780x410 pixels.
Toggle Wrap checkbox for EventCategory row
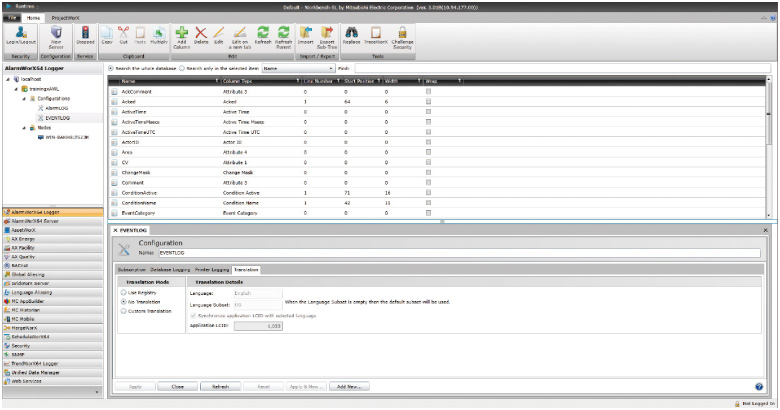click(428, 212)
